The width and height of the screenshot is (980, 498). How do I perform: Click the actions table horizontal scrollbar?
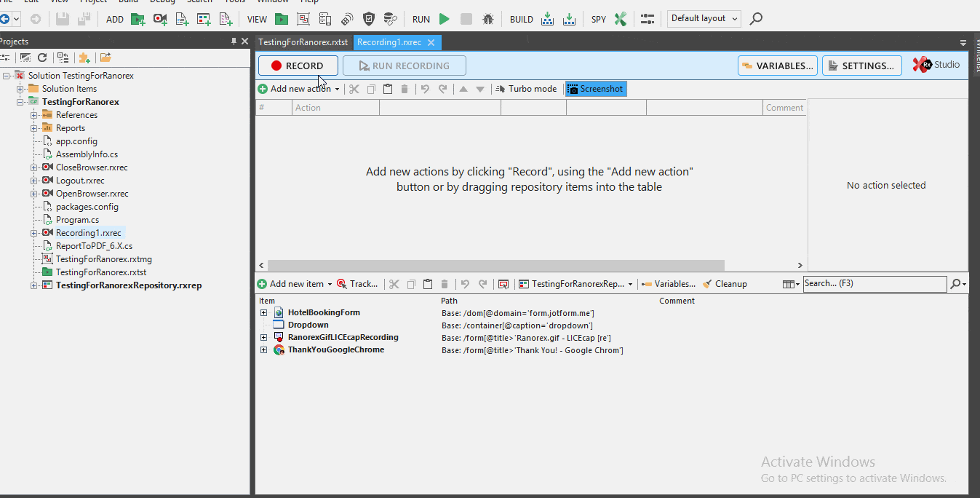[x=496, y=266]
